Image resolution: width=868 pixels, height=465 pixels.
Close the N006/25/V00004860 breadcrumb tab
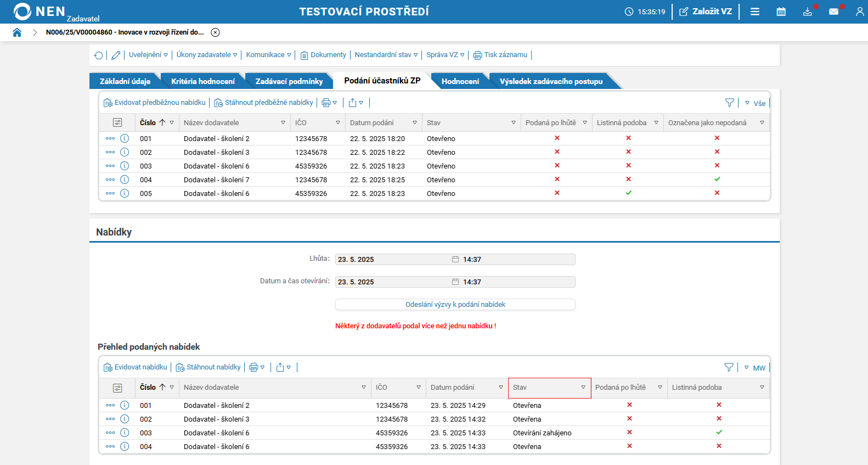[x=216, y=32]
